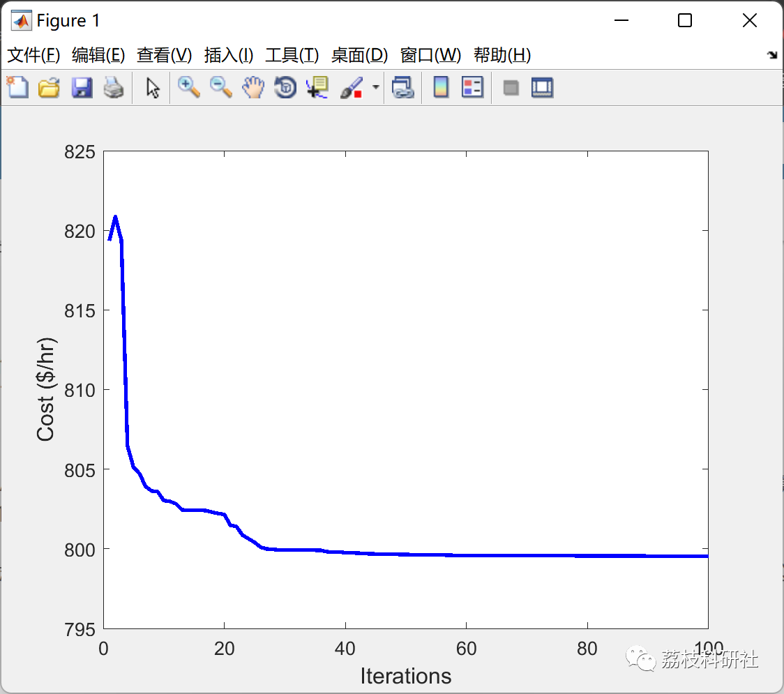Print the figure using the printer icon
The height and width of the screenshot is (694, 784).
pyautogui.click(x=114, y=87)
